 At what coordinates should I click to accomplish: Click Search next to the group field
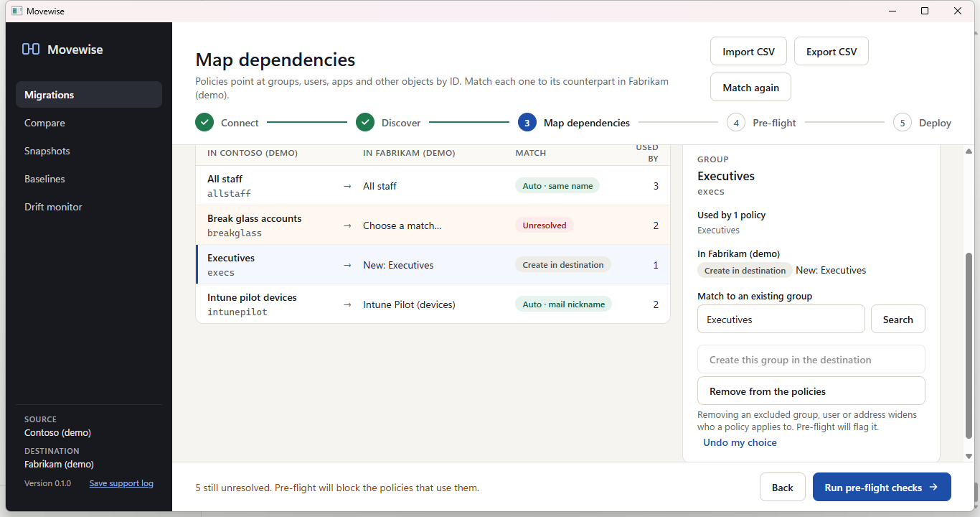(x=897, y=320)
